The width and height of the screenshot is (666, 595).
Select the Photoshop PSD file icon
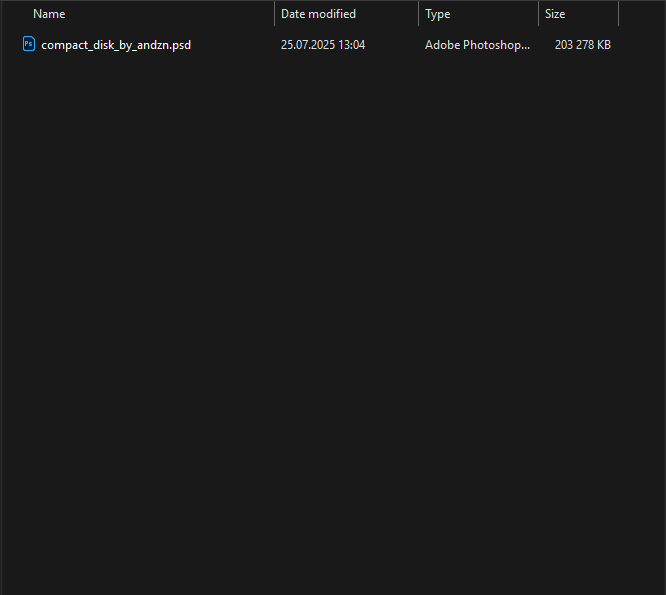point(29,44)
